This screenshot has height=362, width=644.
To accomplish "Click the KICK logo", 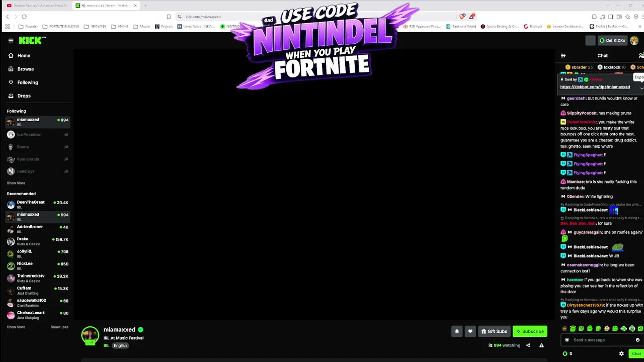I will coord(32,40).
